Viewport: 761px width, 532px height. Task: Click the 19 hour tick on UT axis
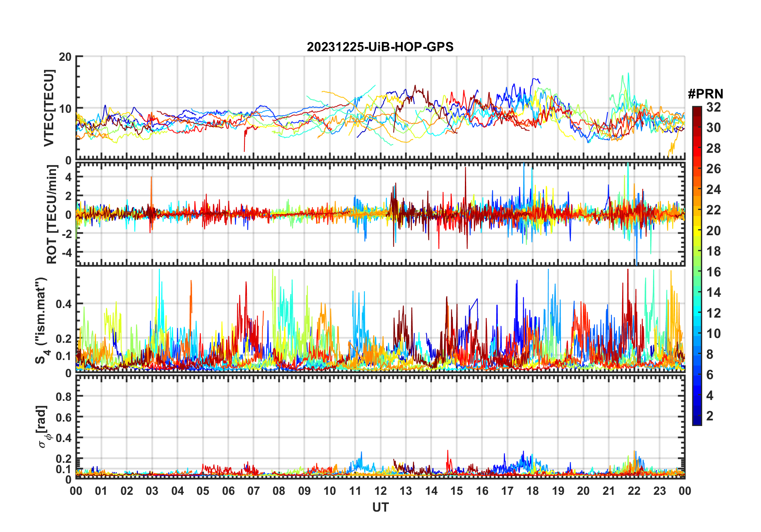coord(558,491)
